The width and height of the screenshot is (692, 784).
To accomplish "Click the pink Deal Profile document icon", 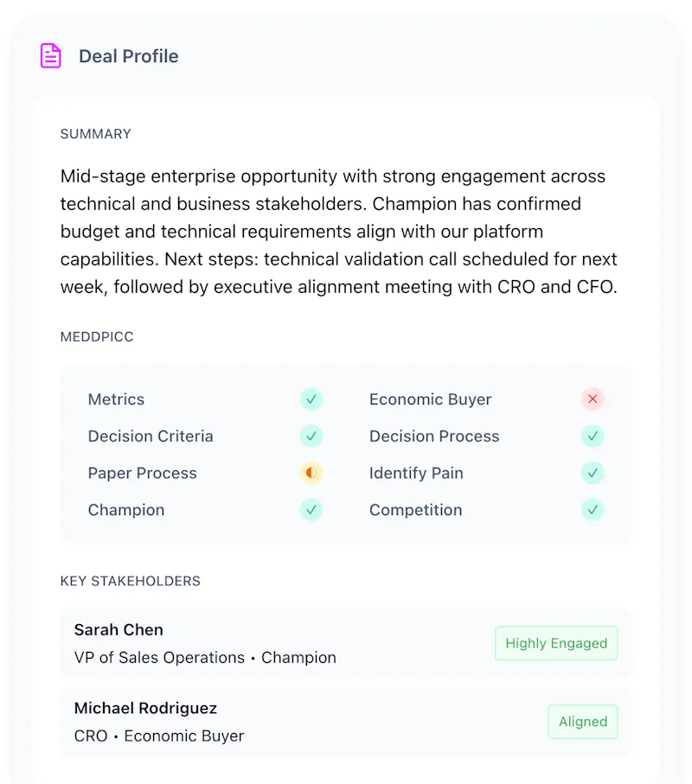I will tap(50, 55).
